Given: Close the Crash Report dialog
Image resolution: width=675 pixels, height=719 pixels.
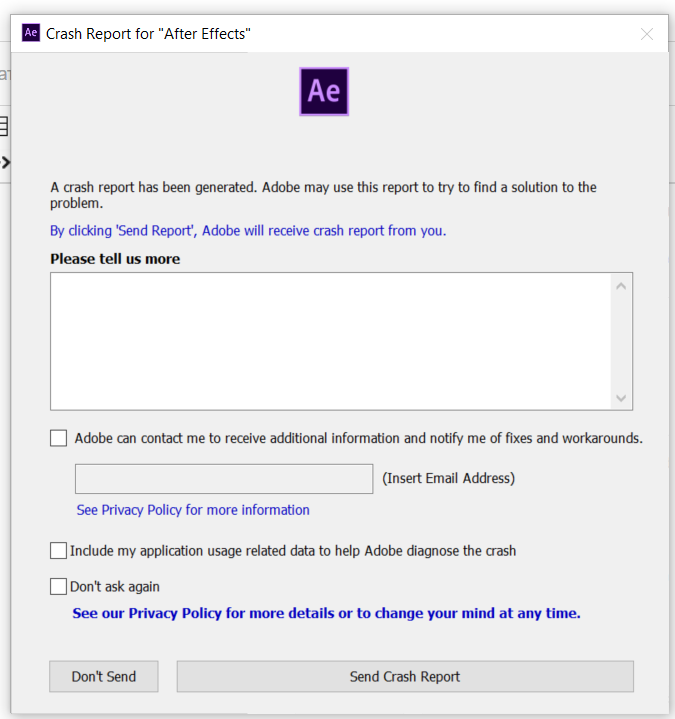Looking at the screenshot, I should (x=647, y=34).
